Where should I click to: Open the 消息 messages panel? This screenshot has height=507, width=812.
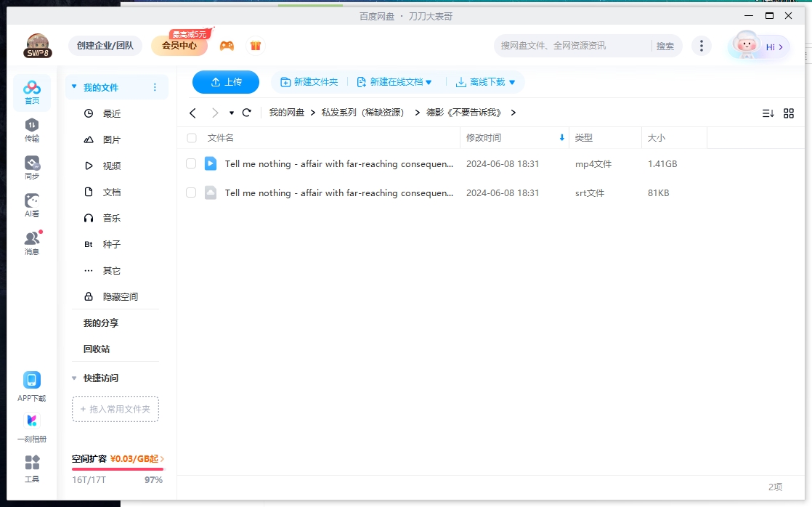pyautogui.click(x=31, y=241)
